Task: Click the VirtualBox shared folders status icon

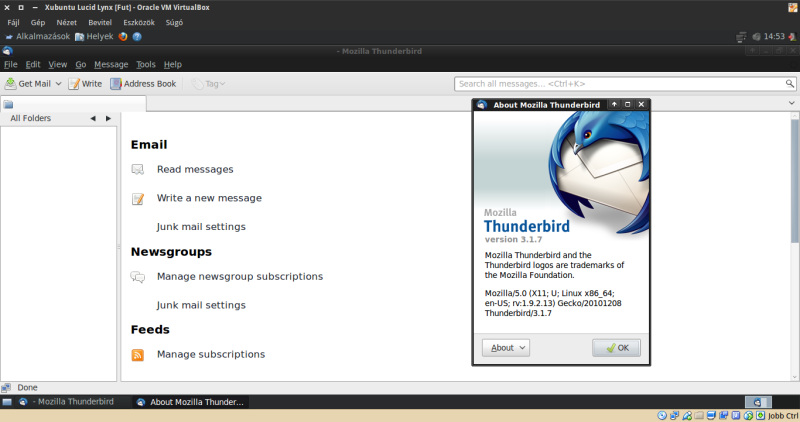Action: 699,416
